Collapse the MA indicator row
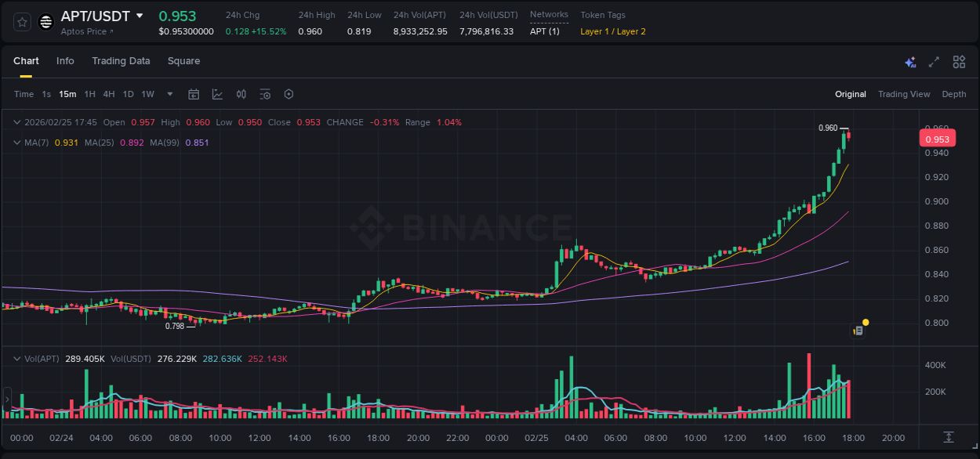980x459 pixels. tap(16, 143)
